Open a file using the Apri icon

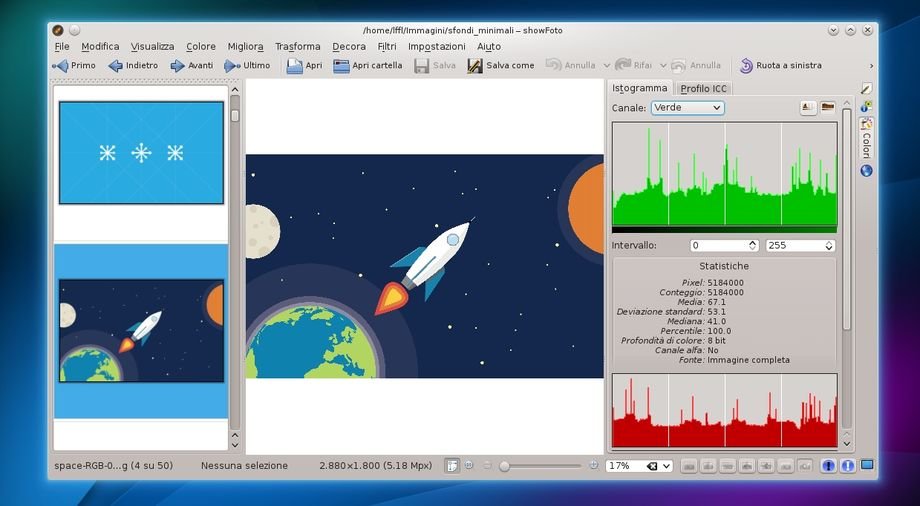pyautogui.click(x=294, y=66)
